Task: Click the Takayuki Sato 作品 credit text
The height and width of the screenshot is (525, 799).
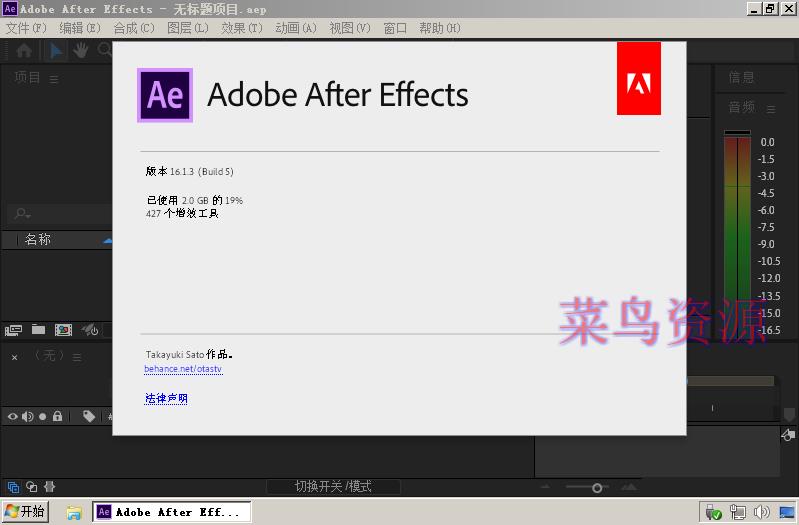Action: click(x=189, y=354)
